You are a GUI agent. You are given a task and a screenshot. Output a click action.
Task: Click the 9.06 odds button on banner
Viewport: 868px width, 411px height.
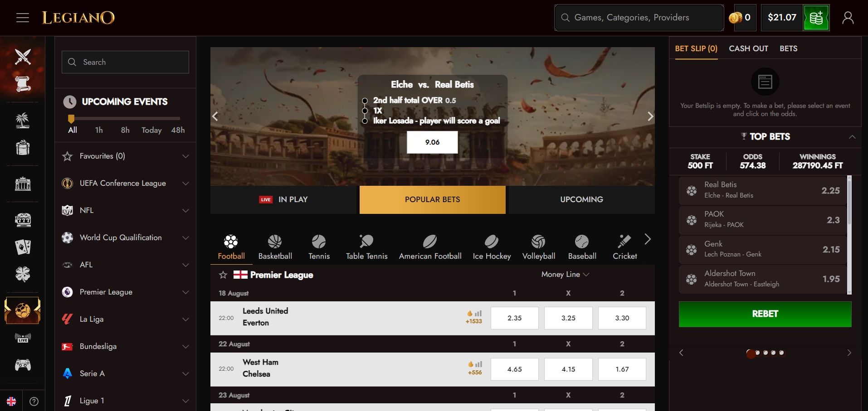pos(432,142)
